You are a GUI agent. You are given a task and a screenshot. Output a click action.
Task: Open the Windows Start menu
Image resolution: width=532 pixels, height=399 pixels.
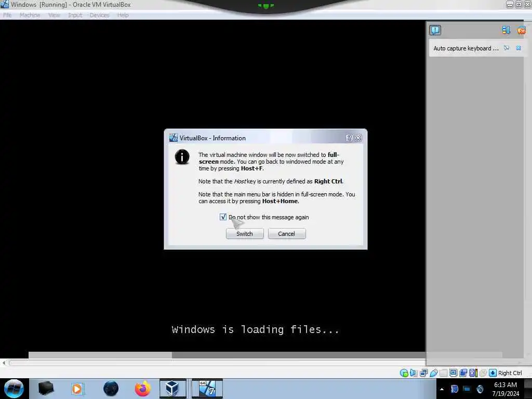click(x=14, y=389)
